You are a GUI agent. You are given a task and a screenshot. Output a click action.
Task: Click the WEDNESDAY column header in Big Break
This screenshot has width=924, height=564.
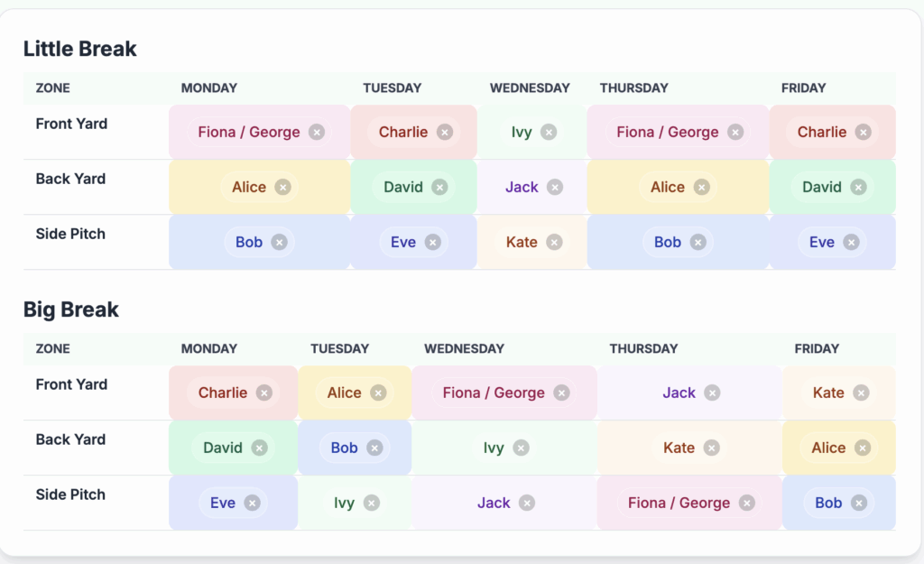[x=464, y=348]
